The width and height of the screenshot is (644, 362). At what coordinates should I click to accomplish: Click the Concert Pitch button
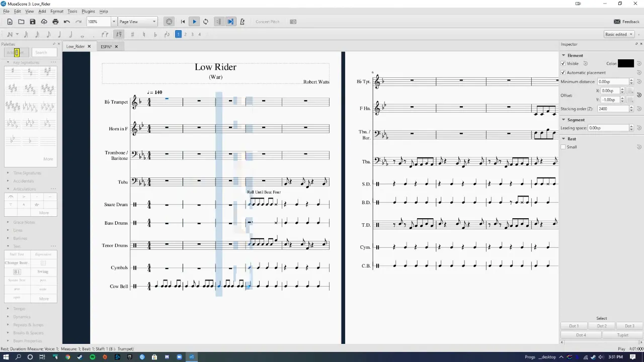click(267, 22)
